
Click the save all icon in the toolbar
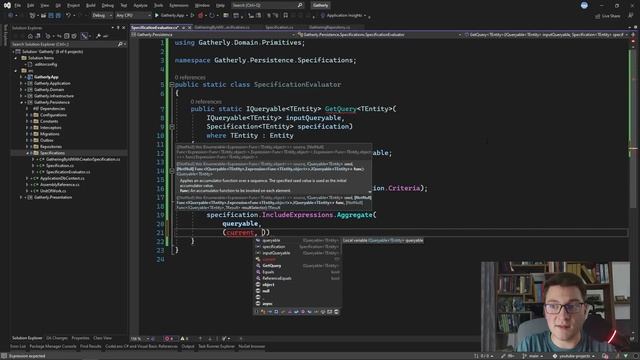[x=58, y=16]
